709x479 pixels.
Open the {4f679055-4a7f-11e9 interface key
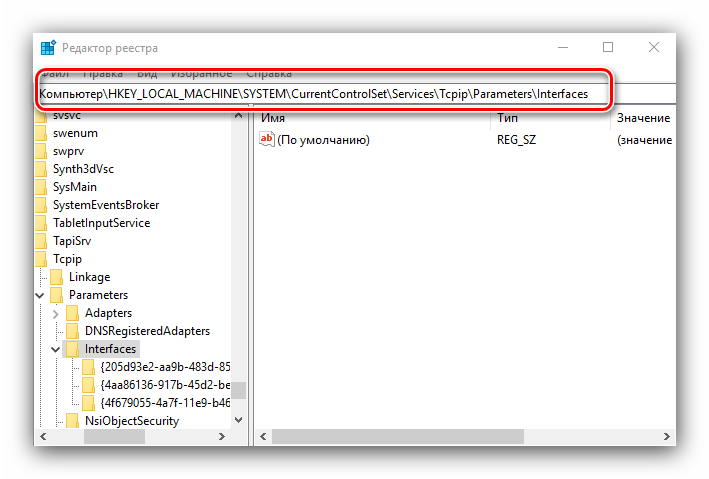(165, 403)
